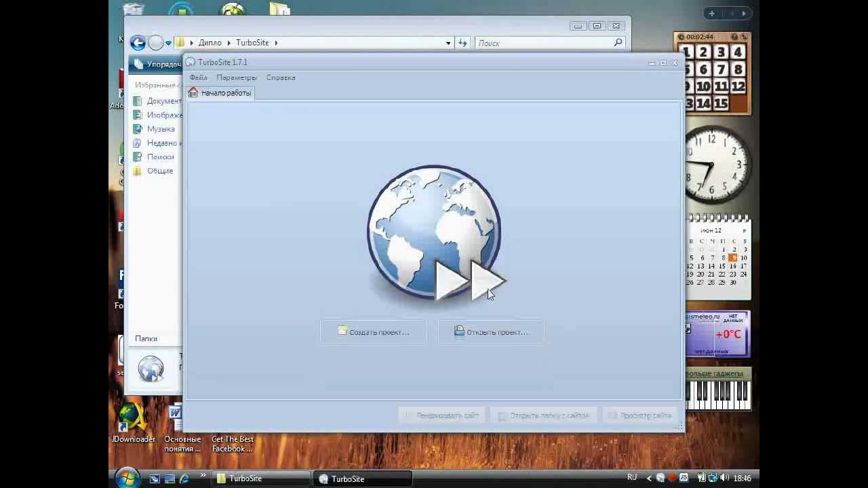
Task: Switch to TurboSite folder taskbar button
Action: 260,479
